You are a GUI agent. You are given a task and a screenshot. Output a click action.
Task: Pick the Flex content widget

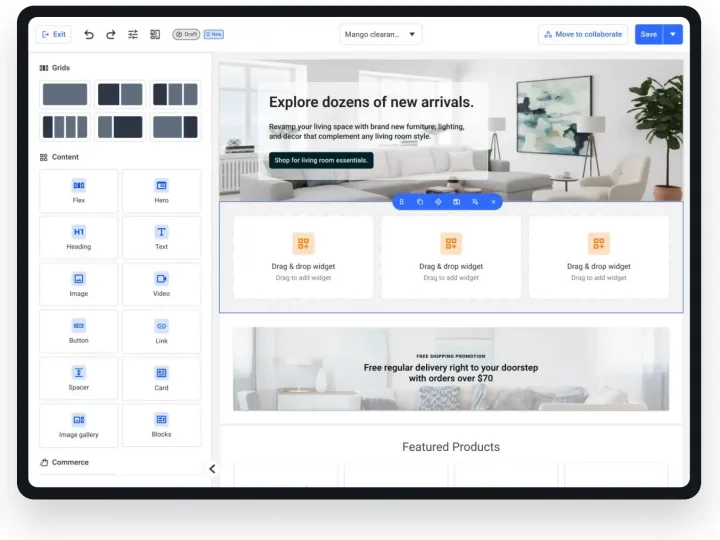point(79,191)
